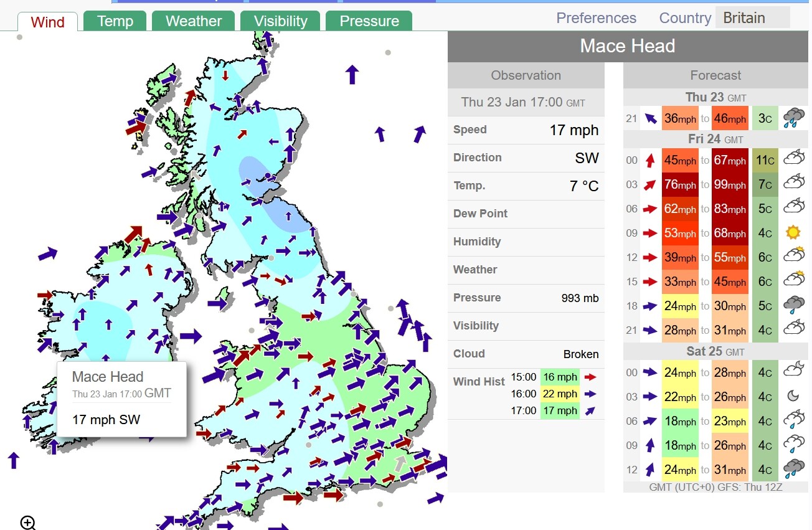Click the Forecast panel header
The width and height of the screenshot is (812, 530).
point(715,75)
